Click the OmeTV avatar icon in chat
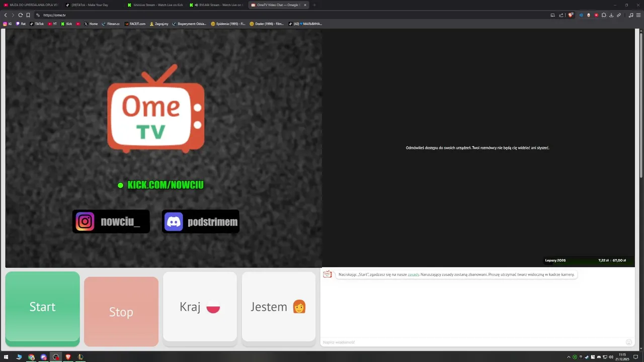Image resolution: width=644 pixels, height=362 pixels. click(x=328, y=275)
